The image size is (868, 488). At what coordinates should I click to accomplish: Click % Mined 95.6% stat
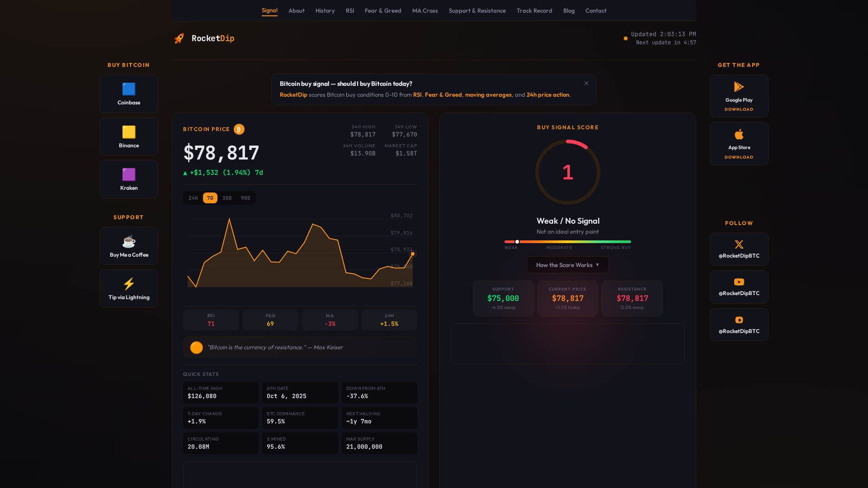tap(300, 443)
